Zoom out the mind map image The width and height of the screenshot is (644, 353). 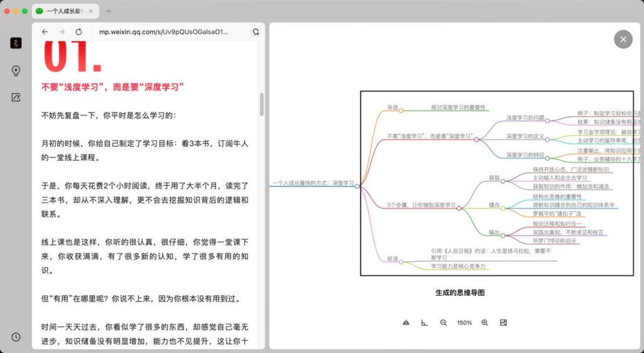click(443, 322)
